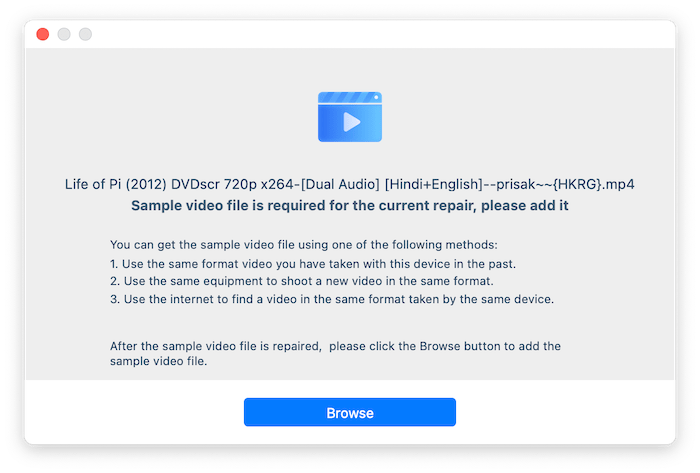Screen dimensions: 700x473
Task: Click the 'After the sample video file is repaired' line
Action: (x=230, y=346)
